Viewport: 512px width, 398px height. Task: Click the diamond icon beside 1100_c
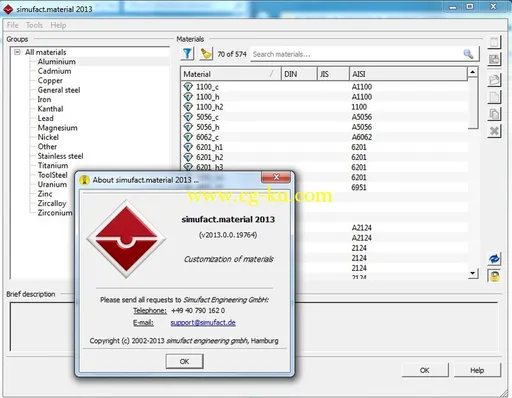pos(188,87)
